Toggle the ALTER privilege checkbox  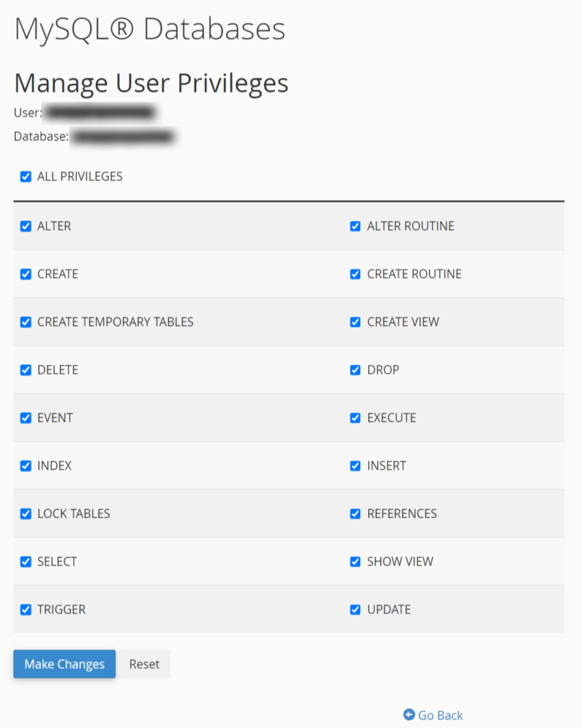[x=26, y=227]
